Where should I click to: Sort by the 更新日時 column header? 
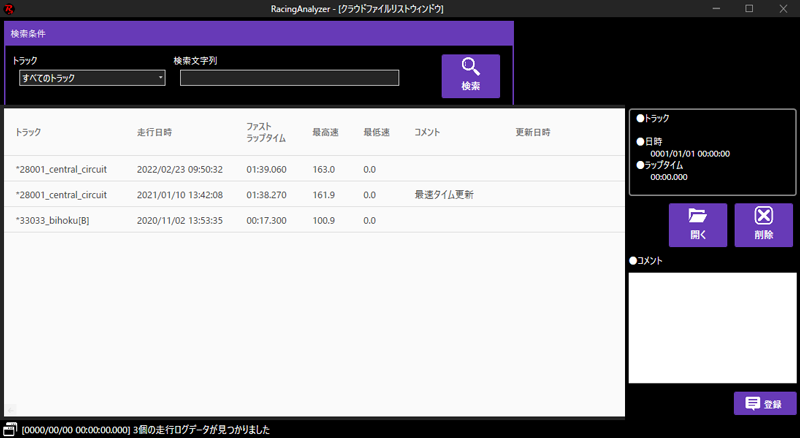[532, 132]
